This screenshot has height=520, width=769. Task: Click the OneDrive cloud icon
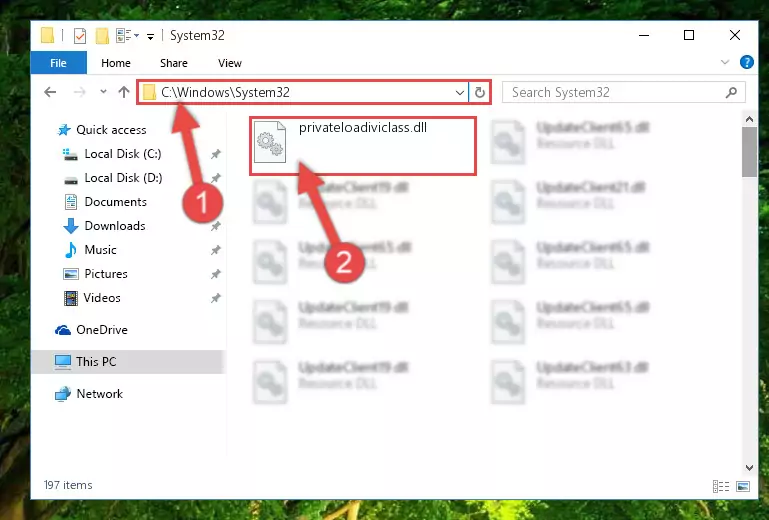(x=63, y=330)
